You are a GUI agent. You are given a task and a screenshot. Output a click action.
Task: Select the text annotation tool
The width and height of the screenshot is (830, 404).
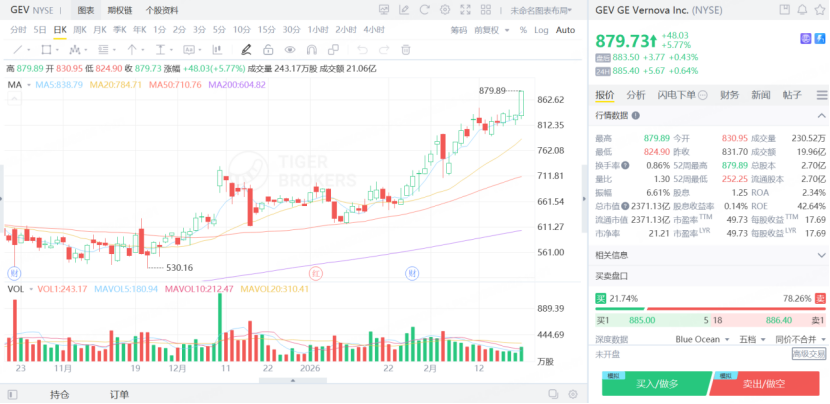(x=160, y=50)
